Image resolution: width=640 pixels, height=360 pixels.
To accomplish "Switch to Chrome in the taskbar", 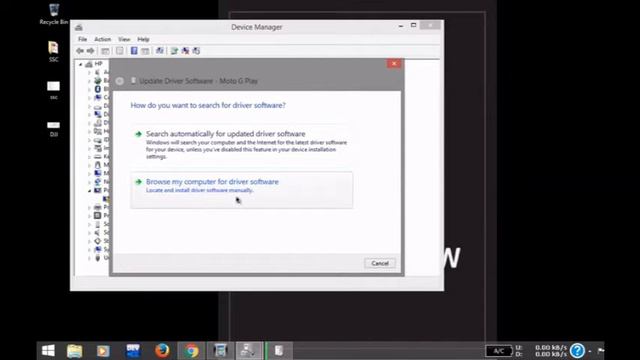I will 191,351.
